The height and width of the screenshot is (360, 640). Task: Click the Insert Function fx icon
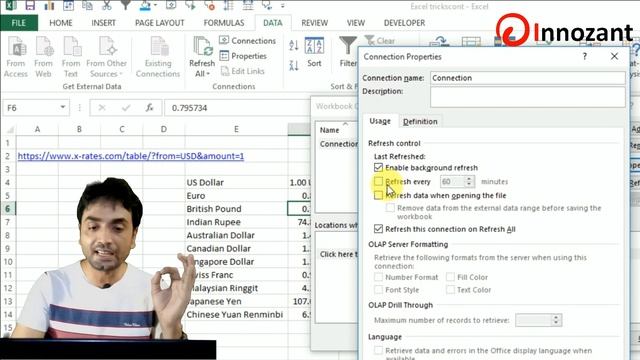(x=149, y=108)
